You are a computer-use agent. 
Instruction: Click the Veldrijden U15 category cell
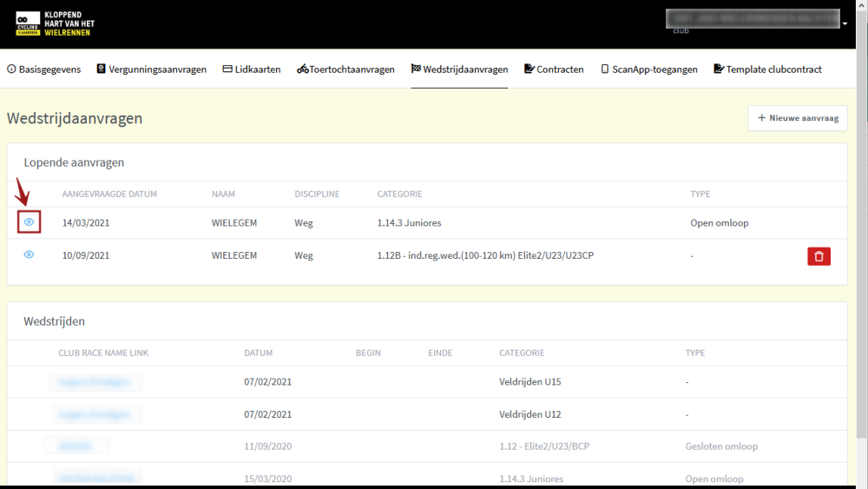coord(529,381)
